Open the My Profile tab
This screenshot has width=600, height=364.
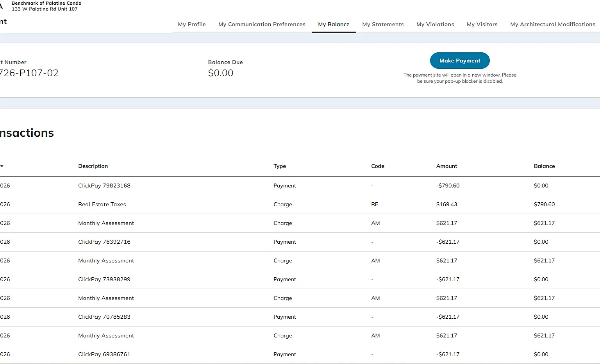pyautogui.click(x=192, y=24)
